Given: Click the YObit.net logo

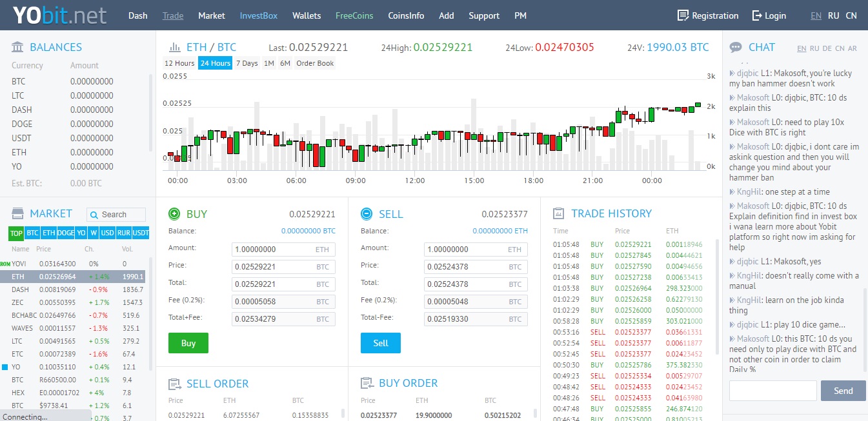Looking at the screenshot, I should [x=59, y=15].
